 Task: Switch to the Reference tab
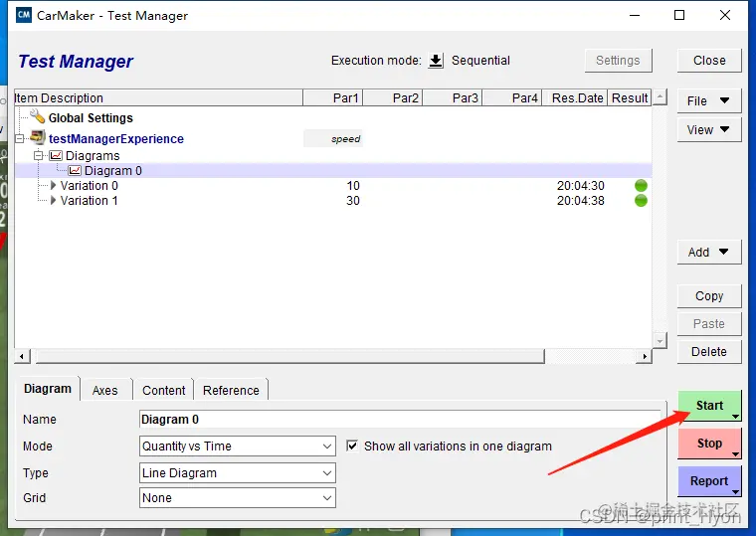231,391
